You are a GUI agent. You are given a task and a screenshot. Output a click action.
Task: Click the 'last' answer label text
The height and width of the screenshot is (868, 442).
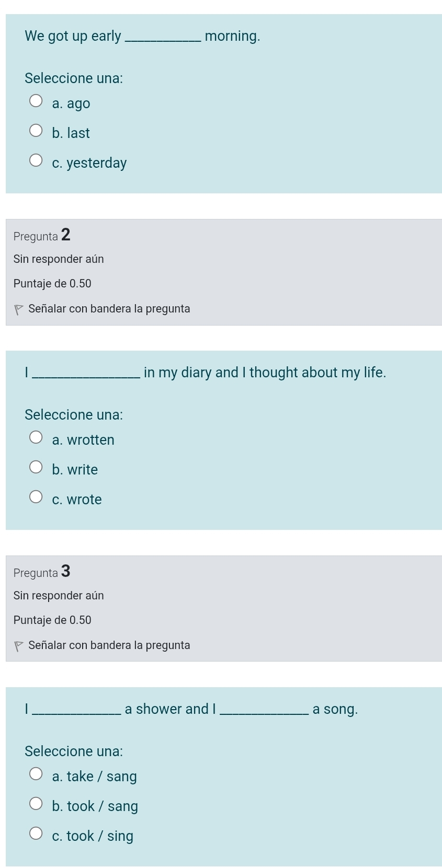point(78,133)
